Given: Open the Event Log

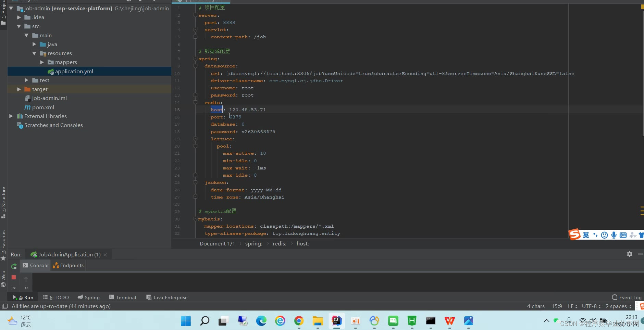Looking at the screenshot, I should [627, 297].
